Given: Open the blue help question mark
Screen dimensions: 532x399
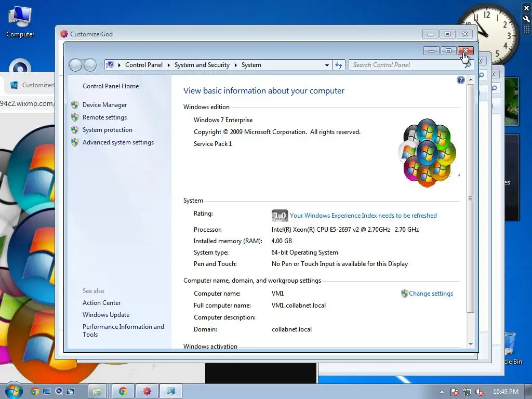Looking at the screenshot, I should [x=460, y=80].
